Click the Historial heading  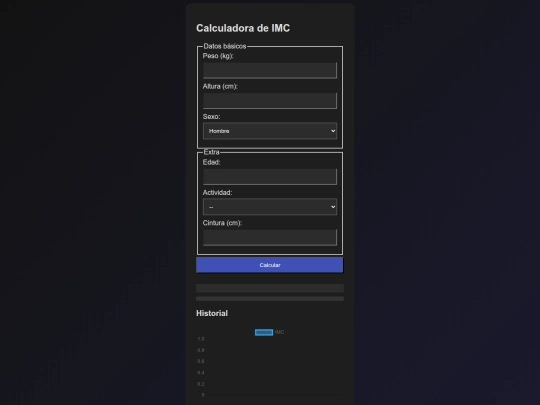tap(212, 313)
